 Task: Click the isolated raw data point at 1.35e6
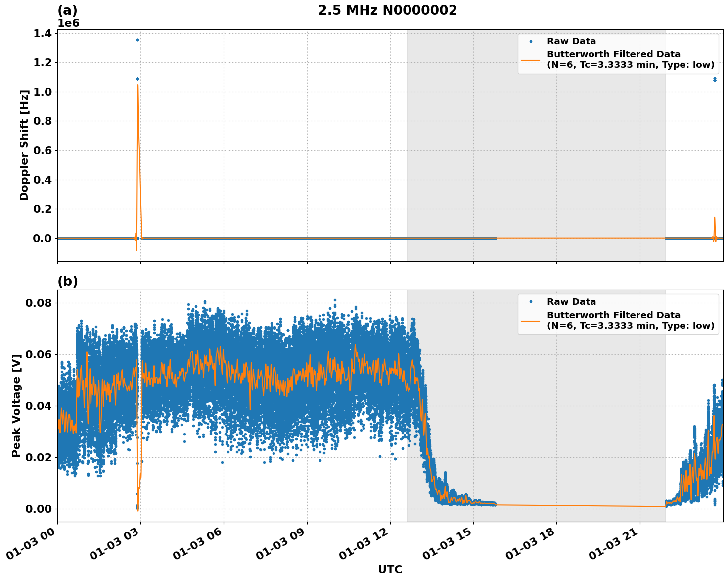pos(137,40)
